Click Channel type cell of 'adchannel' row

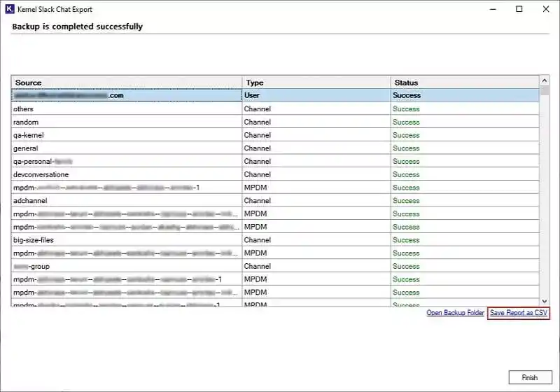(x=316, y=201)
